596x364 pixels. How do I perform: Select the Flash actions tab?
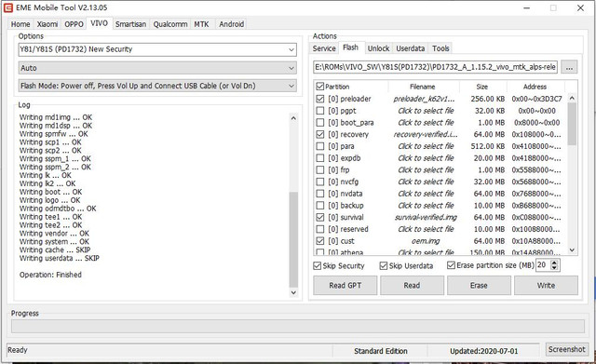pyautogui.click(x=350, y=47)
